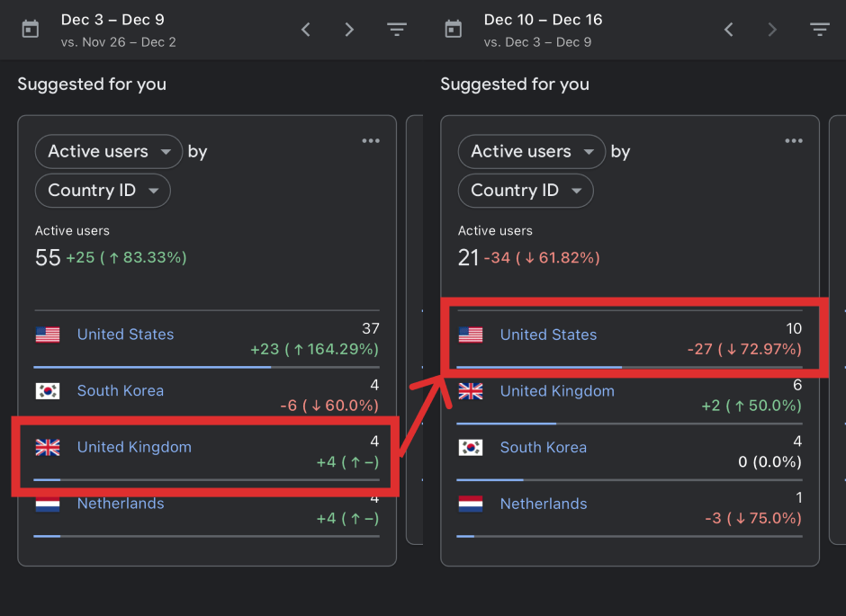846x616 pixels.
Task: Open Active users dropdown in Dec 10 – Dec 16 card
Action: click(x=532, y=151)
